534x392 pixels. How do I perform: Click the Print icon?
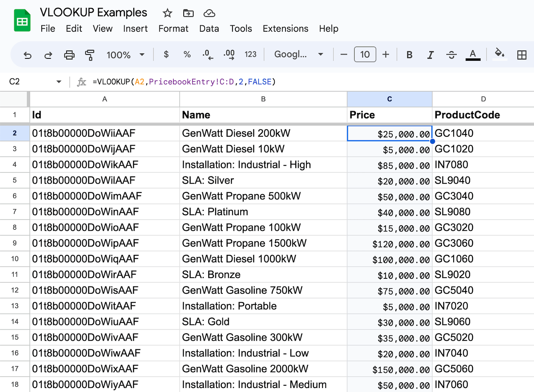click(x=69, y=55)
